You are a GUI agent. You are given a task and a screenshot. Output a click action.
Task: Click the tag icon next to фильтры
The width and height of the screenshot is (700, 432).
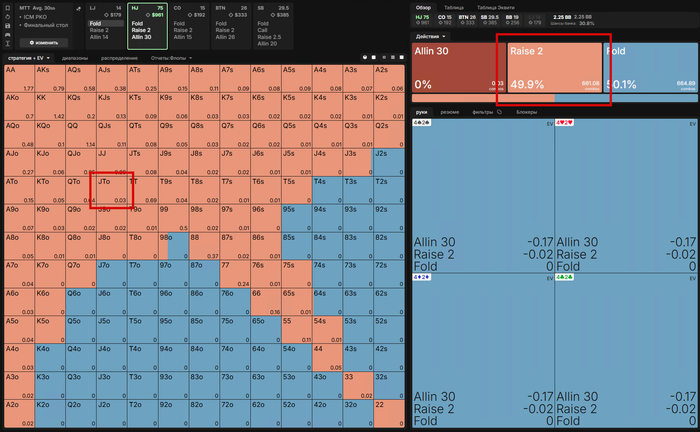click(500, 112)
